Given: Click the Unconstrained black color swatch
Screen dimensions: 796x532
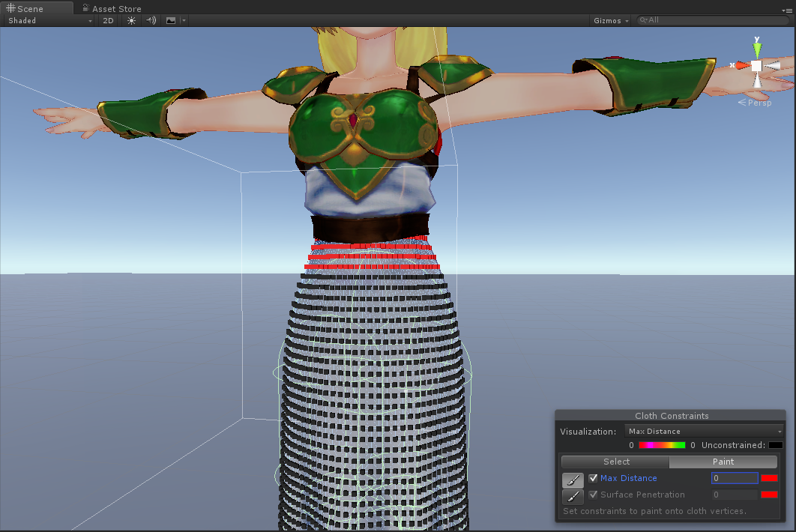Looking at the screenshot, I should pyautogui.click(x=775, y=445).
